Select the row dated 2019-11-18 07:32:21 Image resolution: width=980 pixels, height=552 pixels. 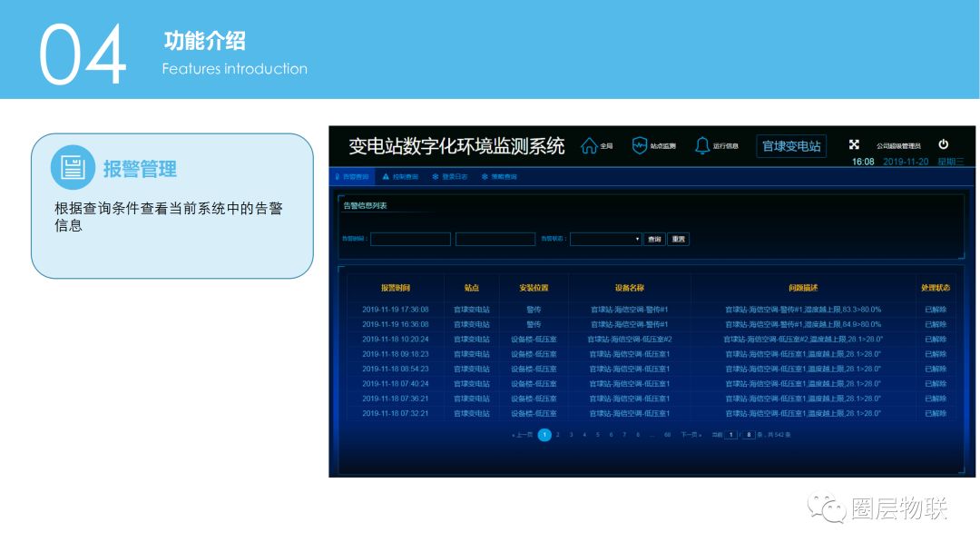[652, 413]
